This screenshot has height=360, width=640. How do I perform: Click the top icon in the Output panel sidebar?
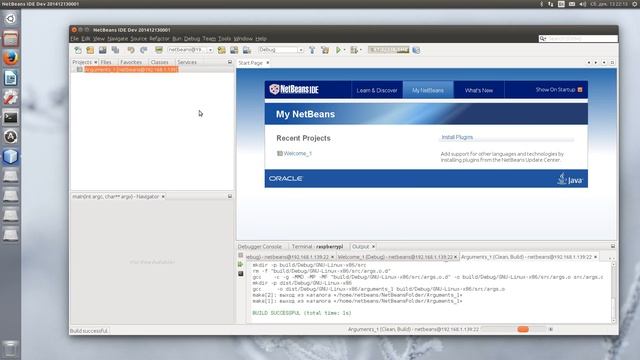point(240,256)
